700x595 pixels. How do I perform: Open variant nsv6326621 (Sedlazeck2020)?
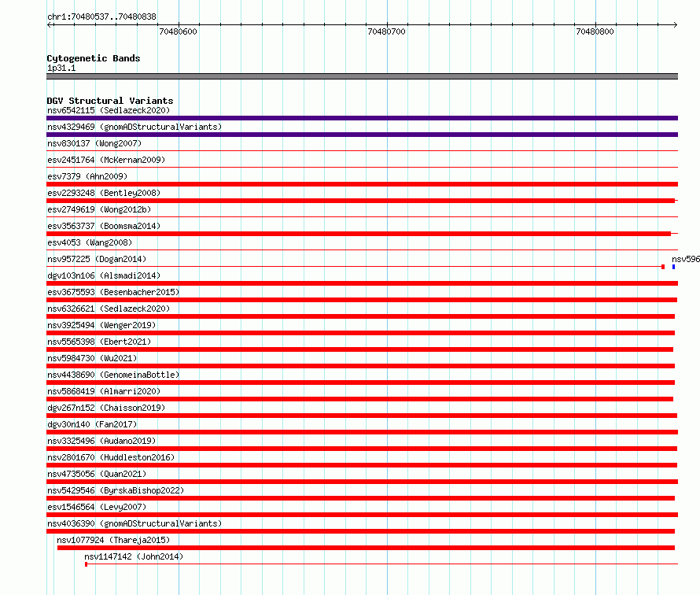click(x=109, y=309)
